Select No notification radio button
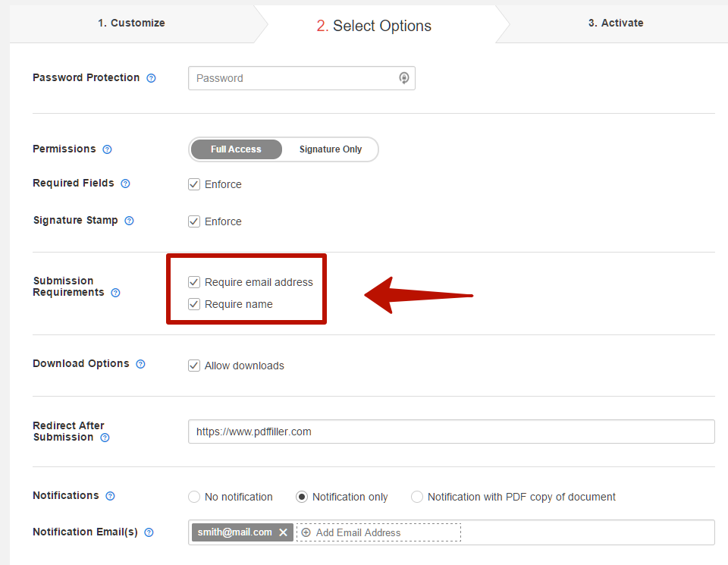Image resolution: width=728 pixels, height=565 pixels. (194, 497)
